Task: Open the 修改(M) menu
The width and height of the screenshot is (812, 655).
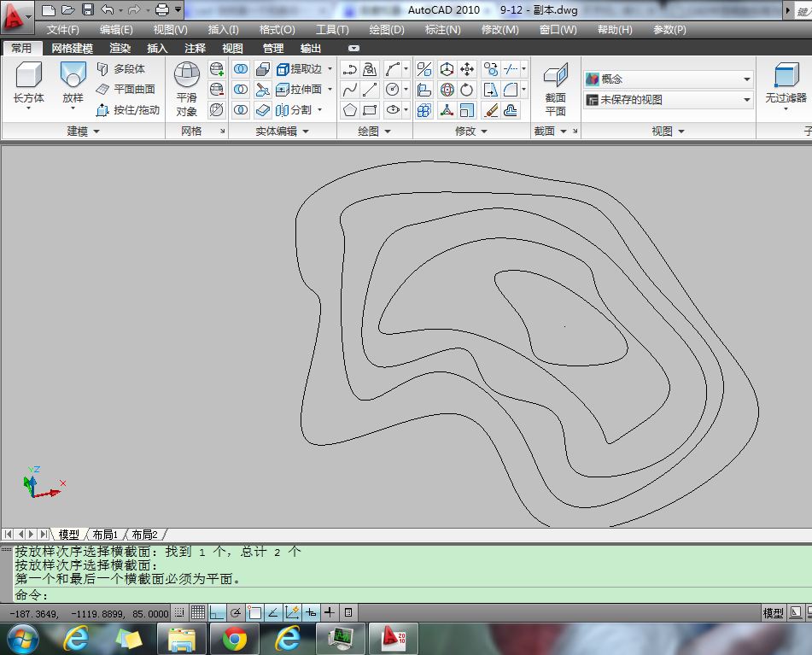Action: point(499,30)
